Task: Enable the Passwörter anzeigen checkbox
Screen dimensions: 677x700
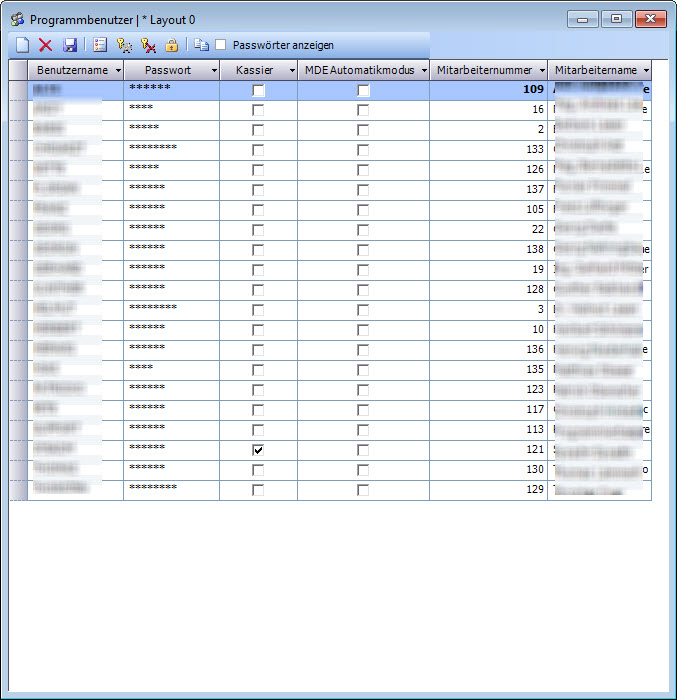Action: tap(221, 45)
